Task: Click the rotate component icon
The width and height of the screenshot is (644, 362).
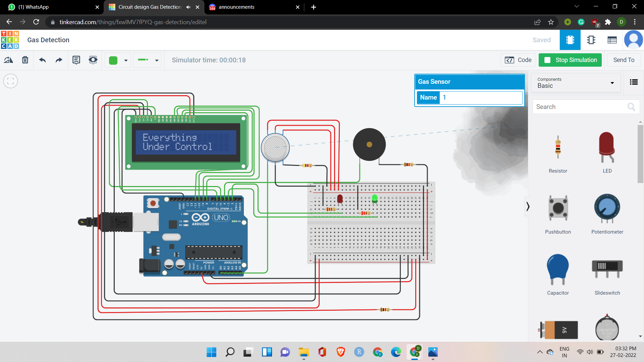Action: click(8, 60)
